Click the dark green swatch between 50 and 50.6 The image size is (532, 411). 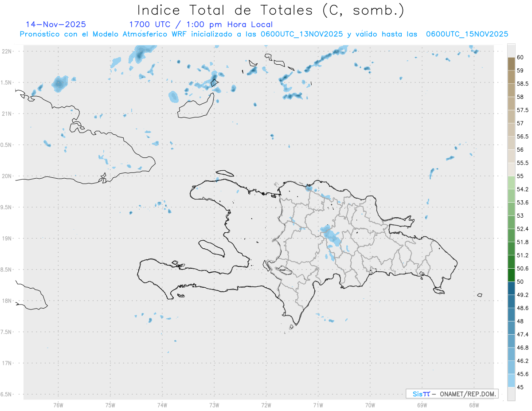[511, 275]
